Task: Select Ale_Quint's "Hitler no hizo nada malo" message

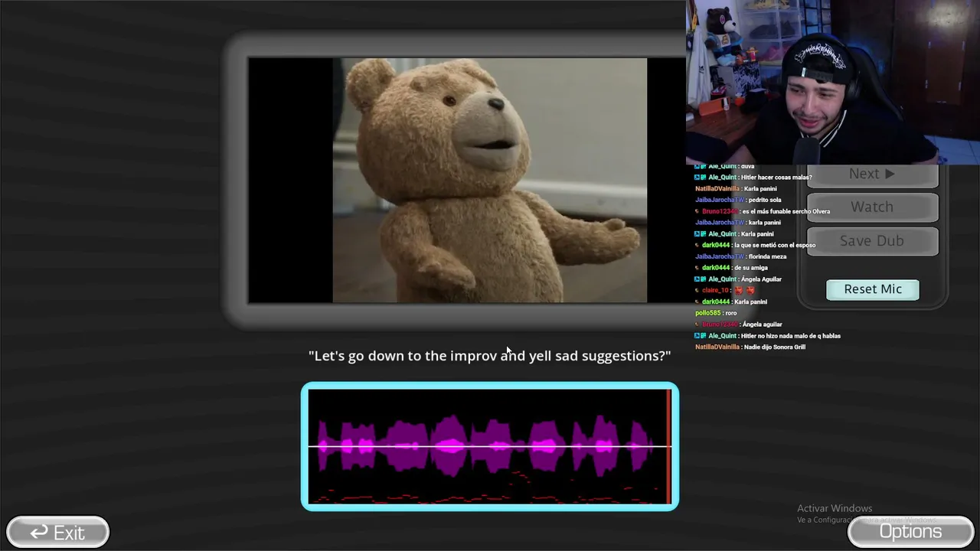Action: [767, 336]
